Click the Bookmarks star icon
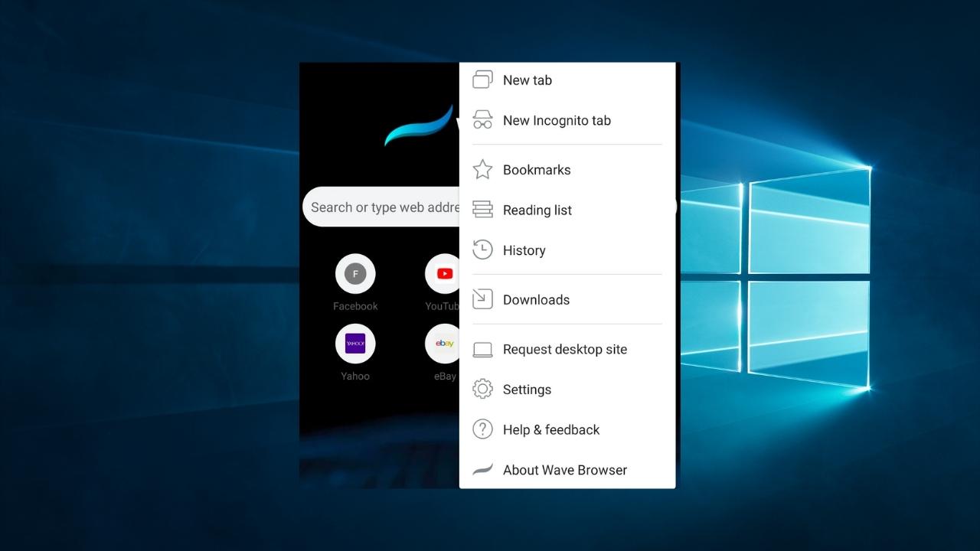The height and width of the screenshot is (551, 980). (482, 169)
